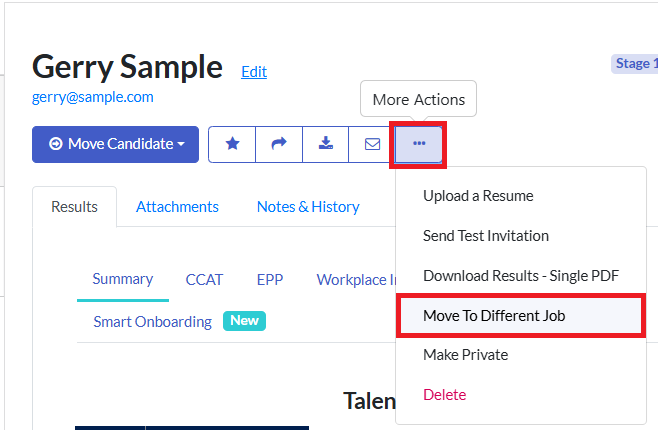
Task: Choose Upload a Resume menu option
Action: click(x=478, y=196)
